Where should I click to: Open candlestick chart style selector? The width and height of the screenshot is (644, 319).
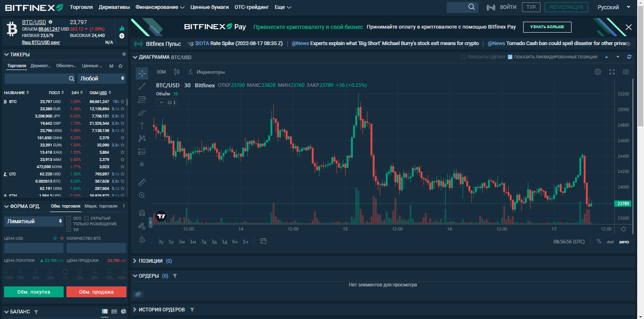[176, 72]
